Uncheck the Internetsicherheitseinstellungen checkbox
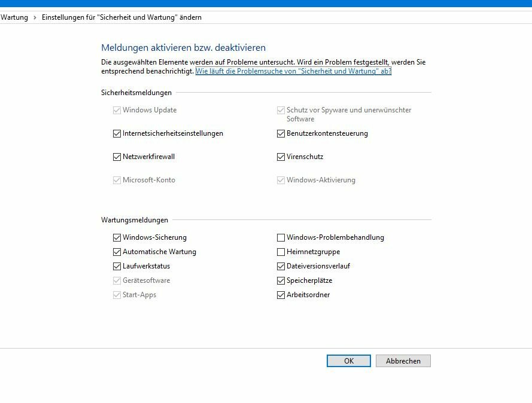The width and height of the screenshot is (532, 403). 117,133
